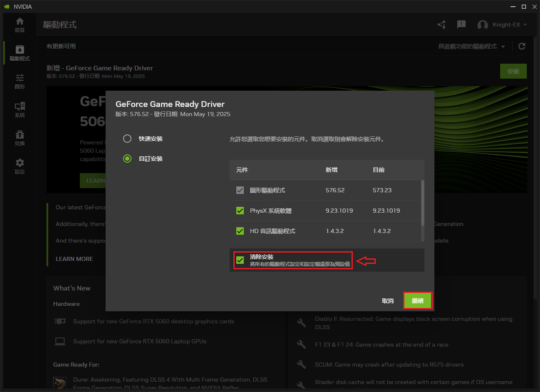Select Custom installation (自訂安裝) radio button
540x392 pixels.
[x=127, y=158]
